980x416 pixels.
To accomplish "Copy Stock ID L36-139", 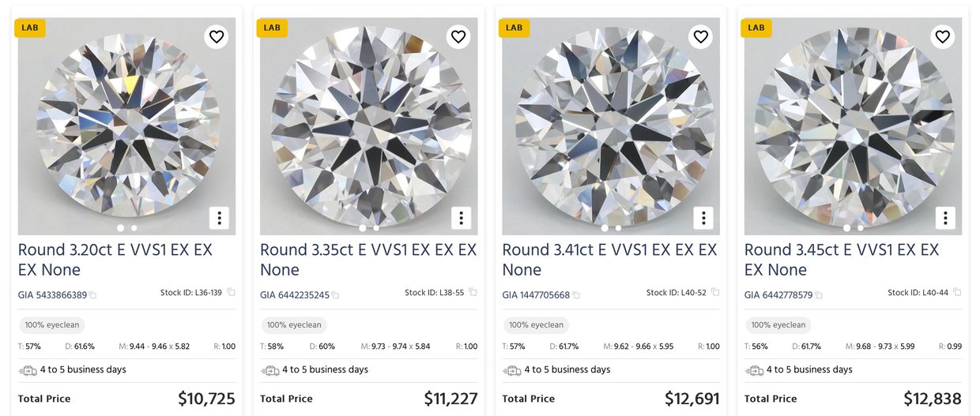I will tap(231, 292).
